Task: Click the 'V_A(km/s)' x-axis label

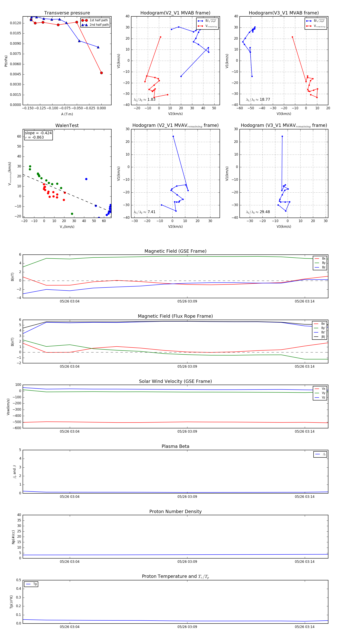Action: point(67,227)
